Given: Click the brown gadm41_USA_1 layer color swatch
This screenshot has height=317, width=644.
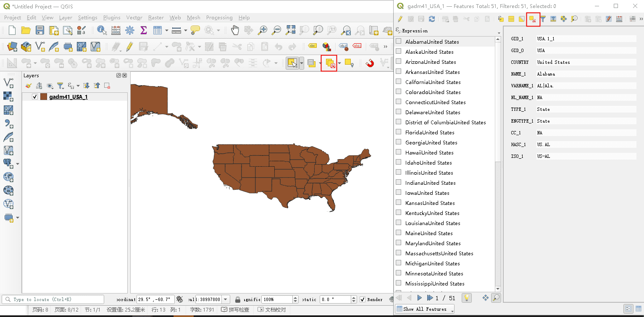Looking at the screenshot, I should [44, 97].
